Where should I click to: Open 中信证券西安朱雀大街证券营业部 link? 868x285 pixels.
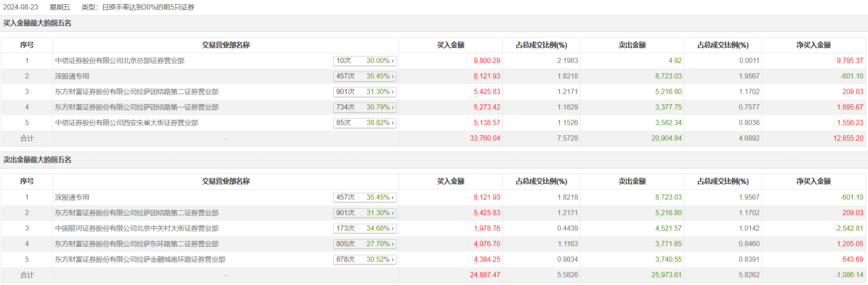pyautogui.click(x=127, y=123)
